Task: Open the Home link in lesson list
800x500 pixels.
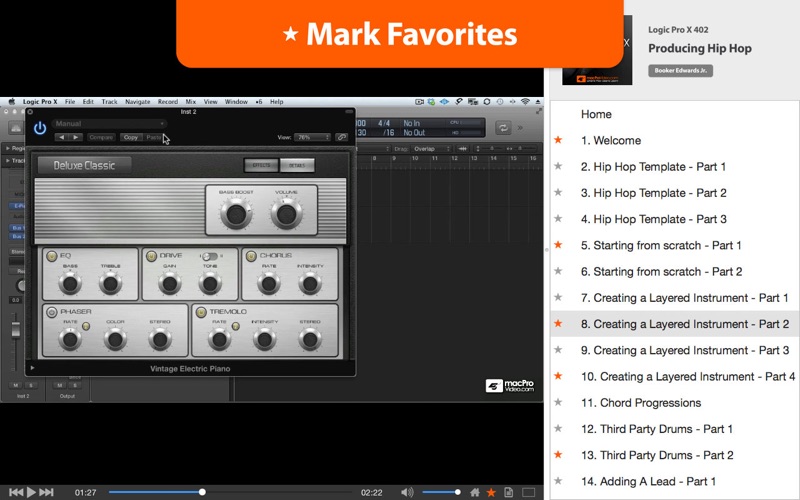Action: pos(596,114)
